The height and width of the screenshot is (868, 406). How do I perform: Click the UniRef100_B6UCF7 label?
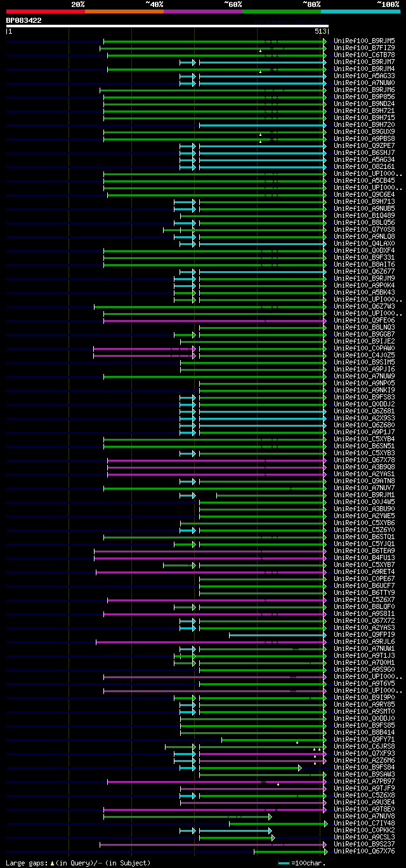pos(365,585)
